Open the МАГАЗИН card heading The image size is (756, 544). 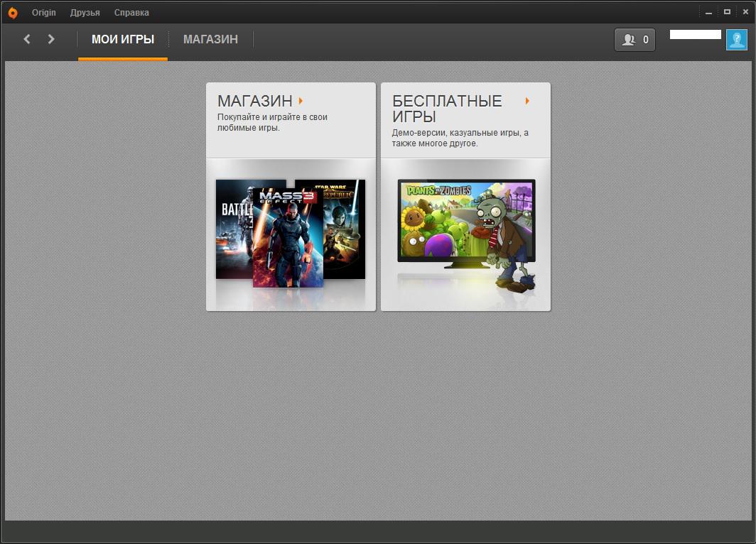pos(254,101)
